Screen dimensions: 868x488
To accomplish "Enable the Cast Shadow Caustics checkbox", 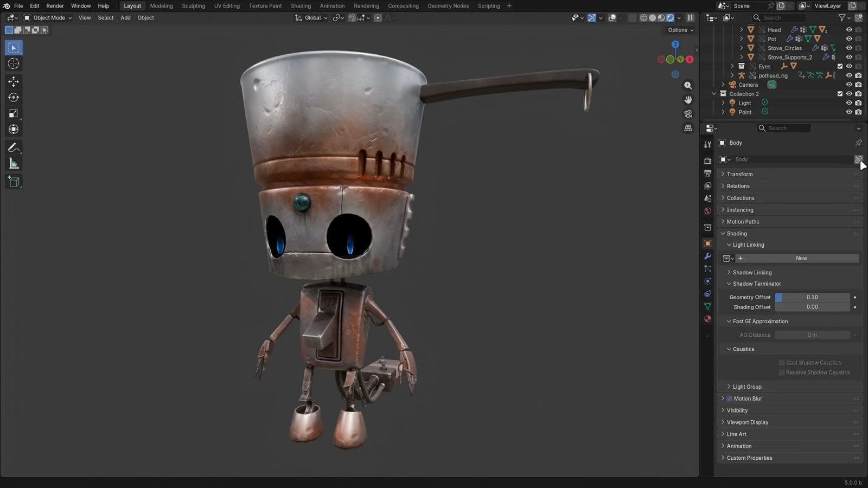I will point(782,362).
